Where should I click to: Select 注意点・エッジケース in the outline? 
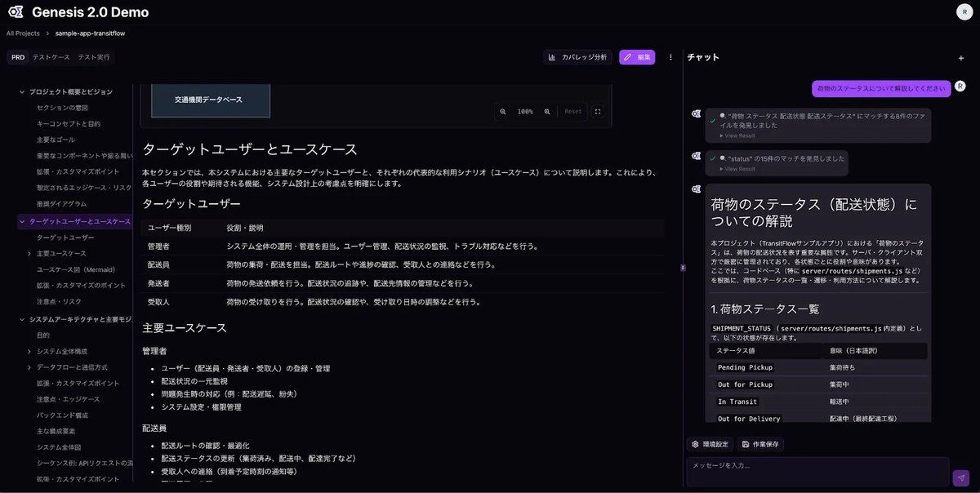[x=69, y=399]
